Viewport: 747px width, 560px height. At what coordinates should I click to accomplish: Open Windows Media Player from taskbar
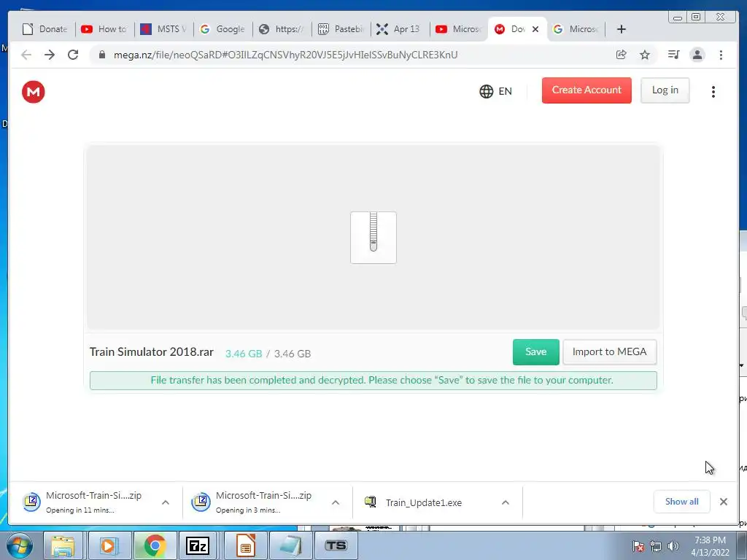tap(109, 545)
